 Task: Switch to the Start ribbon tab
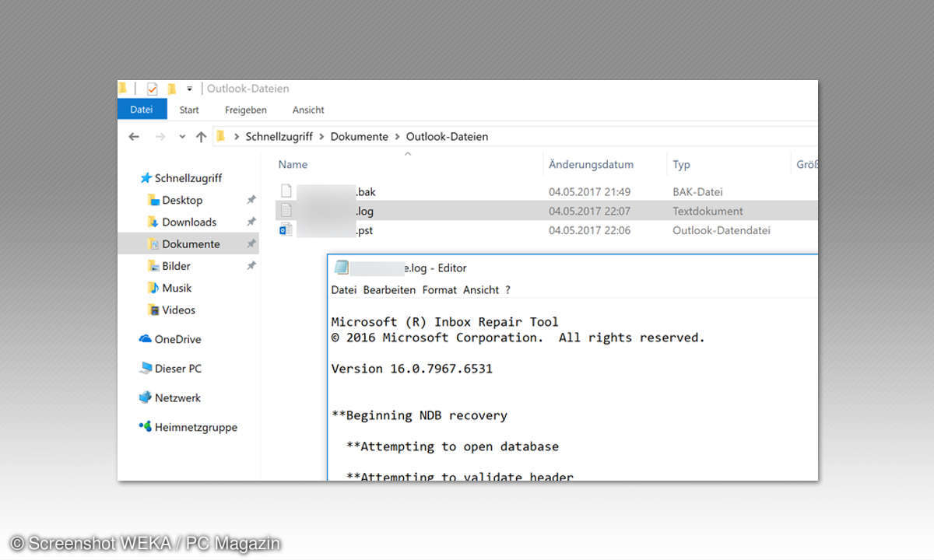pos(189,110)
